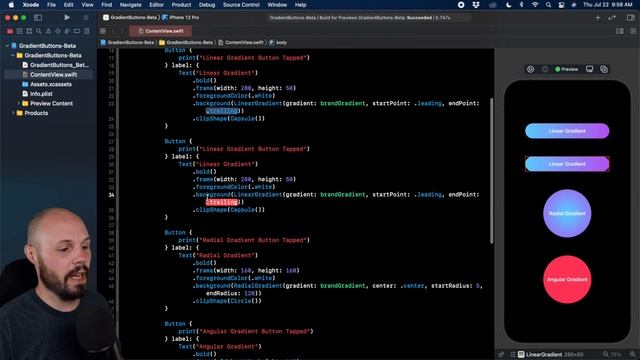This screenshot has width=640, height=360.
Task: Open the library with the plus button
Action: point(598,18)
